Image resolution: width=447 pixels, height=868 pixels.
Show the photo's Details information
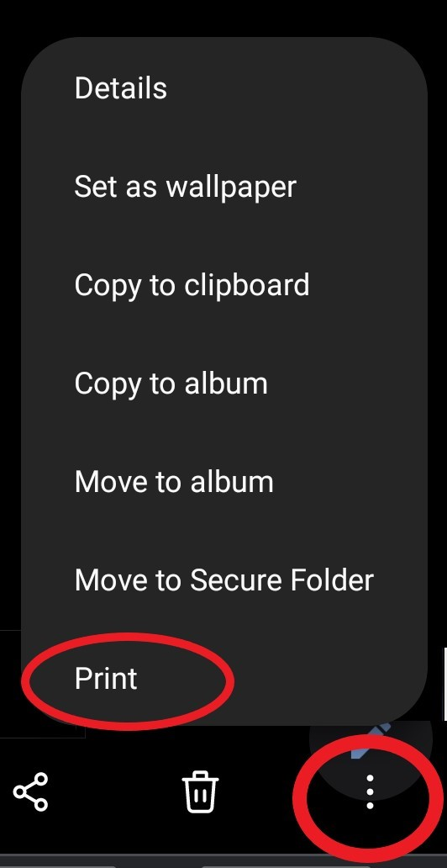(121, 88)
